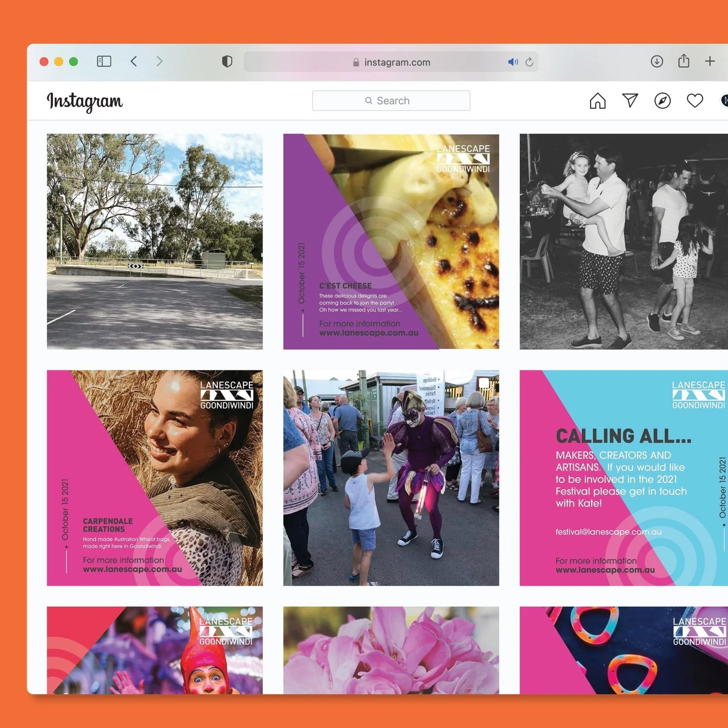Open activity feed heart icon

(x=695, y=100)
